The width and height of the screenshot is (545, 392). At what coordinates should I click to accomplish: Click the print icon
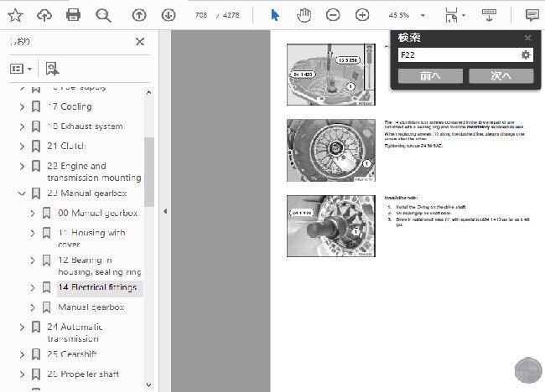point(73,15)
